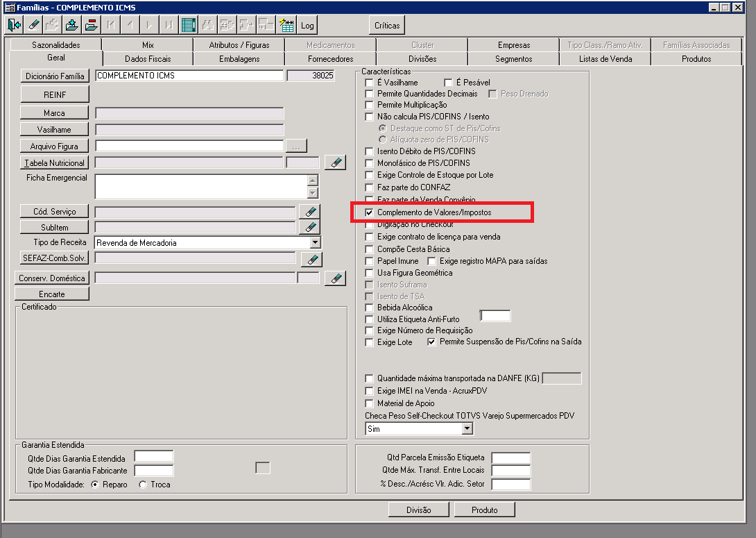Expand the Tipo de Receita dropdown
This screenshot has height=538, width=756.
(315, 242)
